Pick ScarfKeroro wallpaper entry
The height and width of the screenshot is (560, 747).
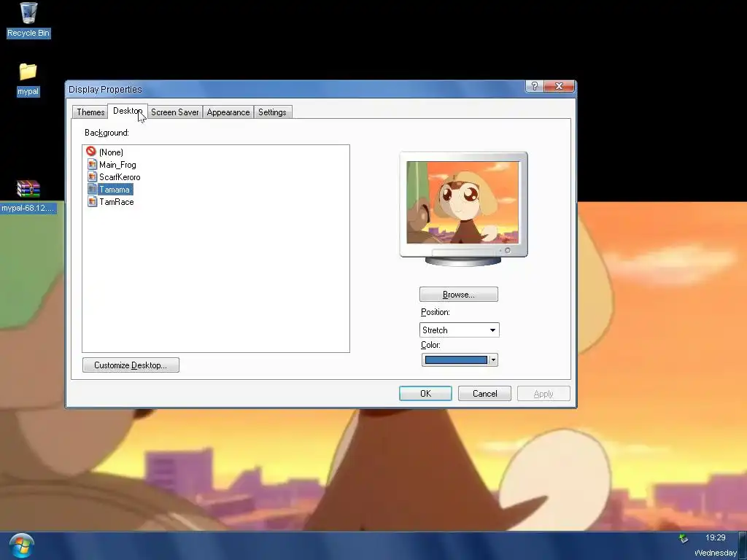point(120,177)
